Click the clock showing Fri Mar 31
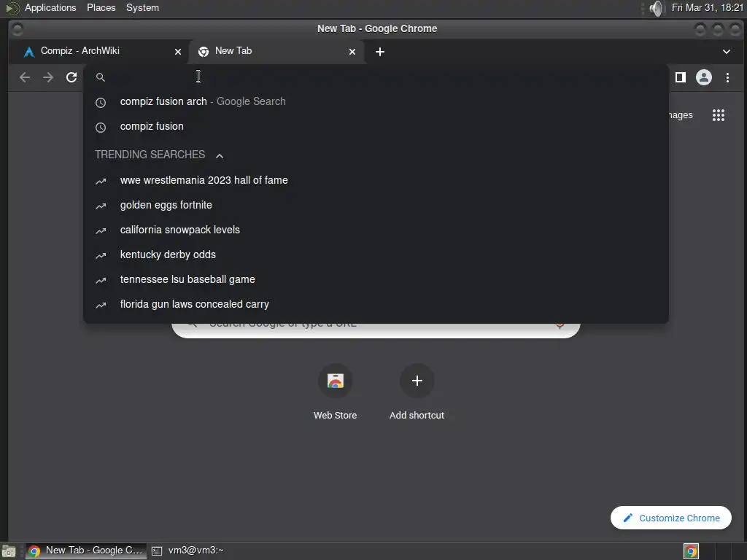 tap(707, 7)
